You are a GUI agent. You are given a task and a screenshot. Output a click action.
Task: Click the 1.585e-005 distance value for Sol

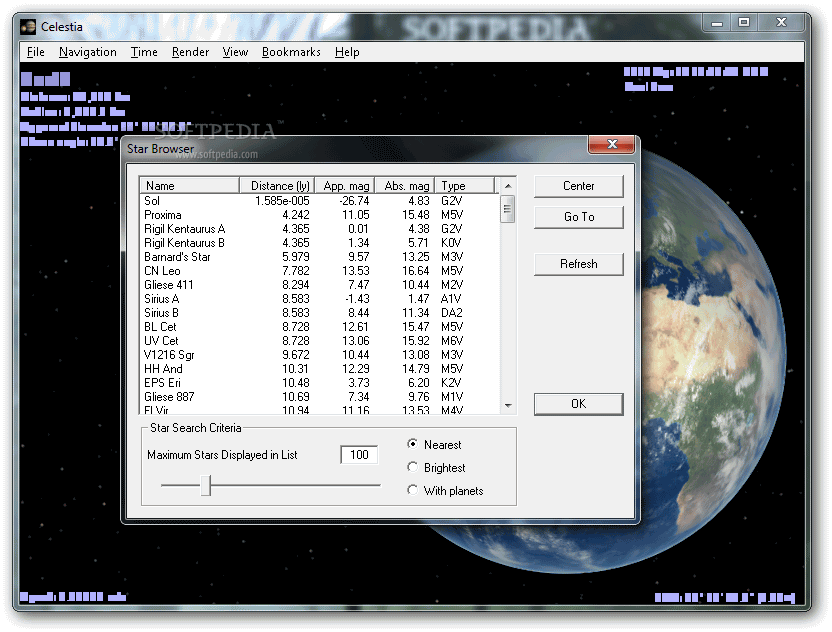[282, 201]
